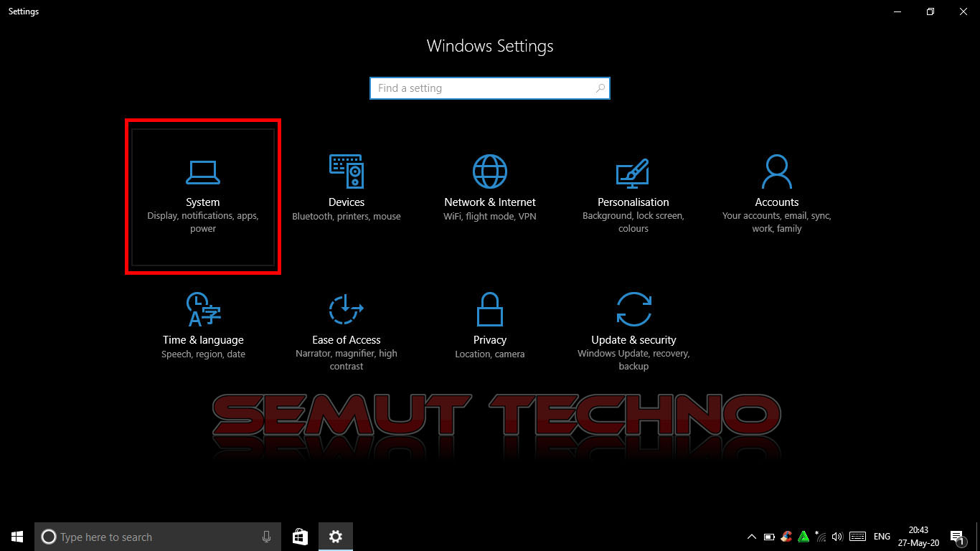The height and width of the screenshot is (551, 980).
Task: Restore down the Settings window
Action: 930,11
